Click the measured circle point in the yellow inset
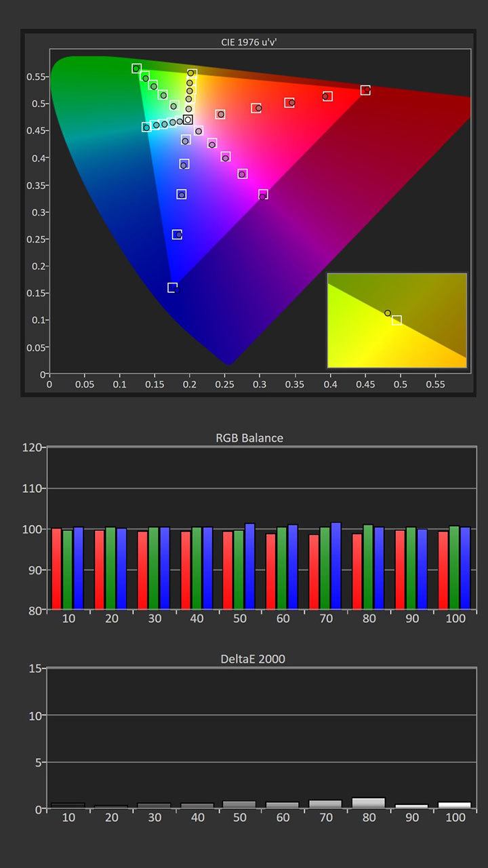This screenshot has height=868, width=488. pos(387,313)
